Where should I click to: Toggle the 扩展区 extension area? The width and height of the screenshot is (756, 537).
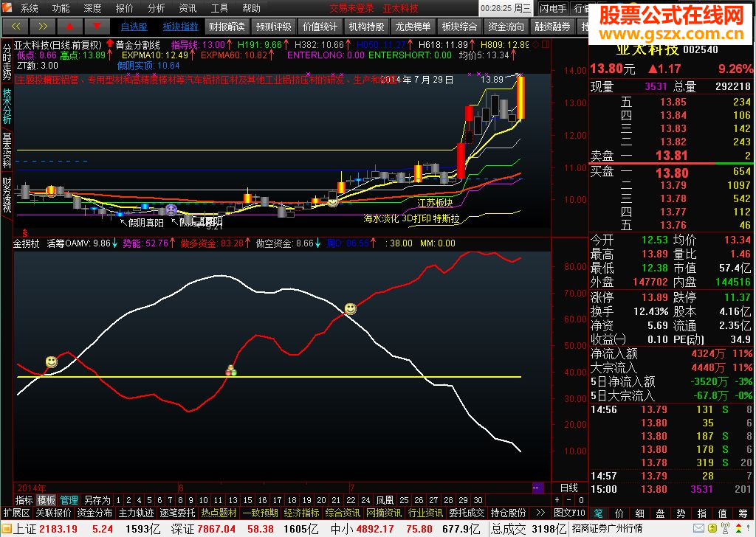[17, 513]
